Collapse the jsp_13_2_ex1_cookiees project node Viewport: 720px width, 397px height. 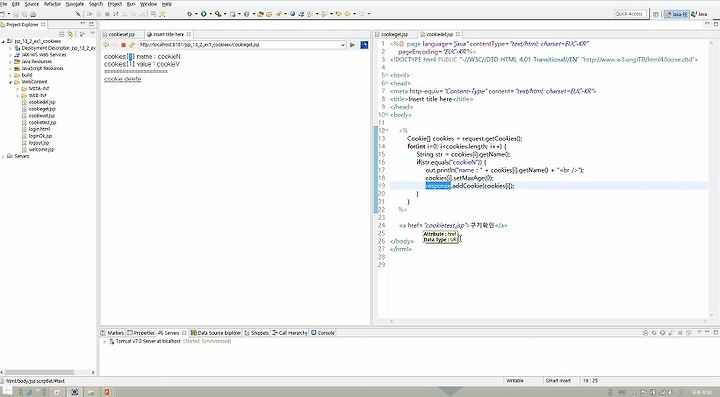point(3,41)
